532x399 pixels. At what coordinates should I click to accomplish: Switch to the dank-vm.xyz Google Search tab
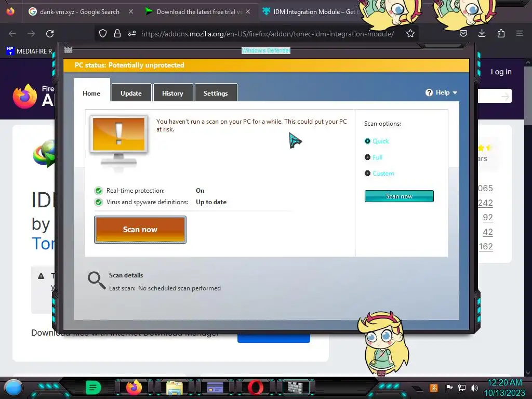(x=79, y=11)
